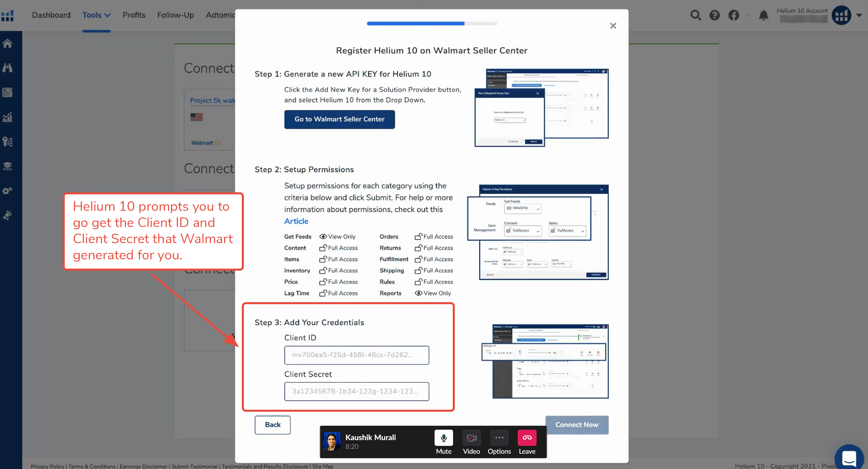Click the Facebook icon in header

coord(734,16)
